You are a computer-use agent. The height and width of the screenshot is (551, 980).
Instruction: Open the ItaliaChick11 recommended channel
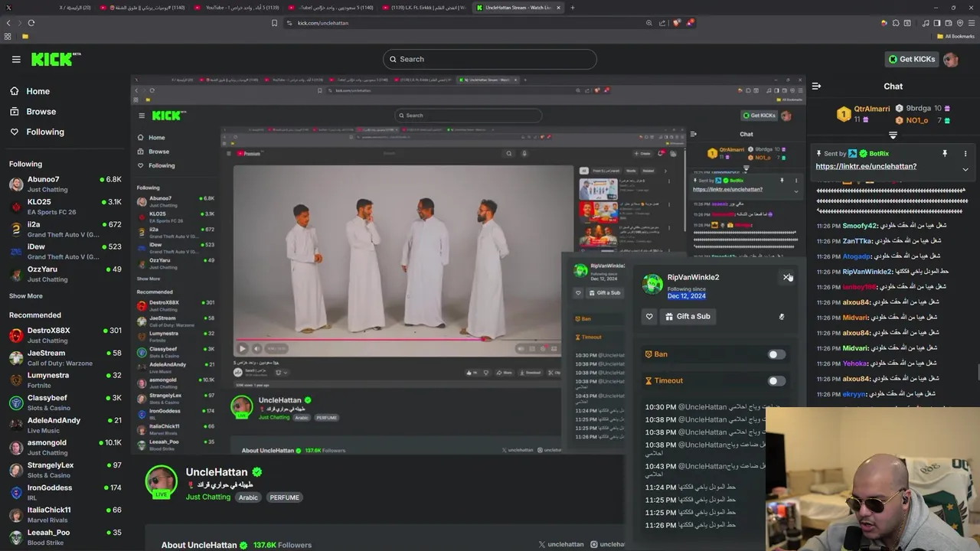pyautogui.click(x=65, y=514)
